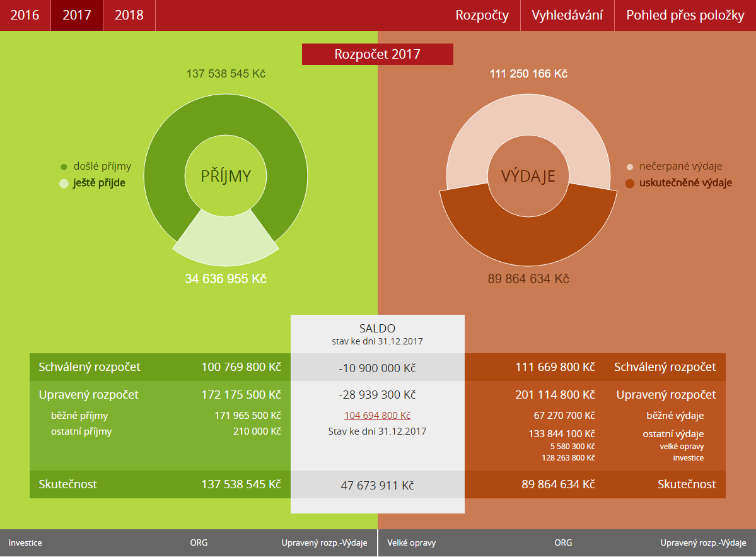Image resolution: width=756 pixels, height=557 pixels.
Task: Follow the 104 694 800 Kč link
Action: click(x=377, y=416)
